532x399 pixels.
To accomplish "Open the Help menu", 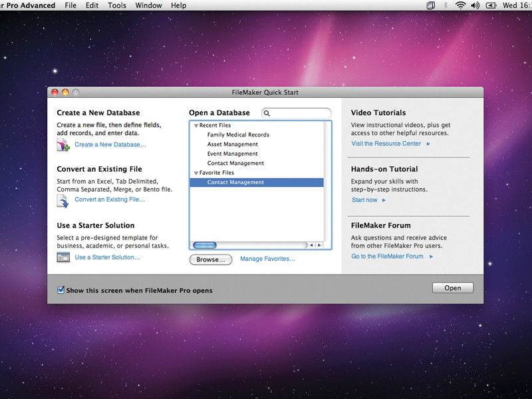I will point(178,5).
